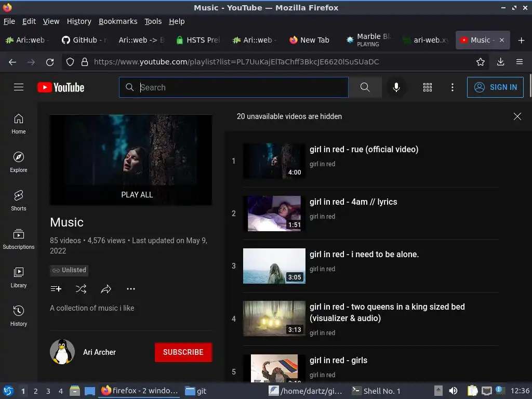The height and width of the screenshot is (399, 532).
Task: Open the Bookmarks menu
Action: coord(118,21)
